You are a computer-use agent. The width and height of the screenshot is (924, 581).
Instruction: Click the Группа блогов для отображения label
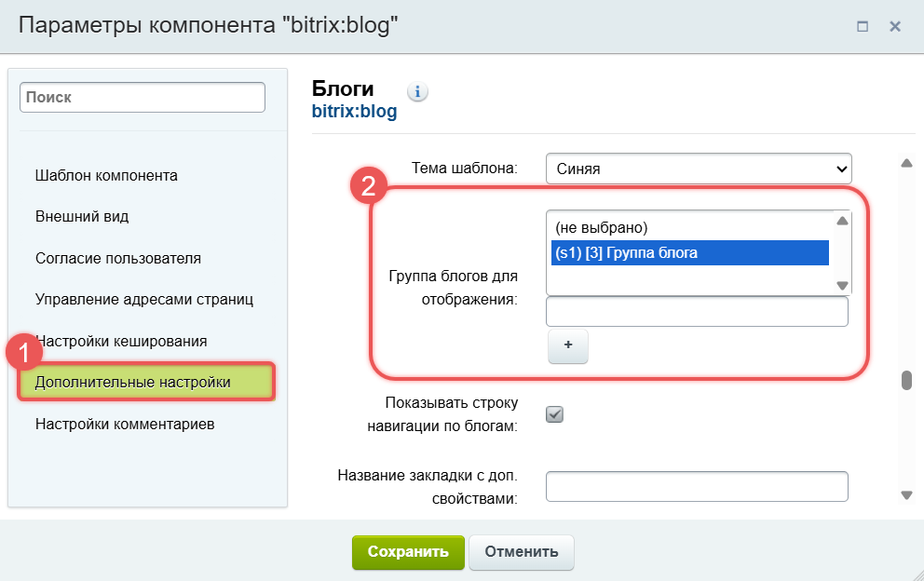[454, 288]
